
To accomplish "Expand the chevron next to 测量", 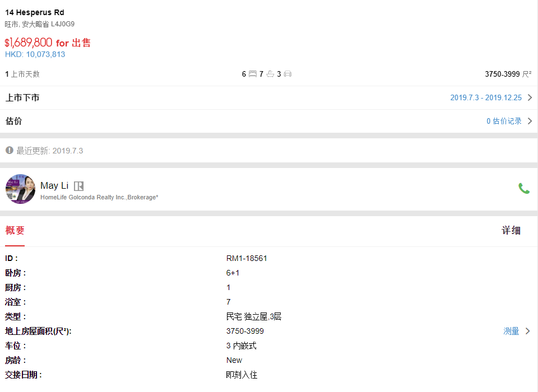I will 527,331.
